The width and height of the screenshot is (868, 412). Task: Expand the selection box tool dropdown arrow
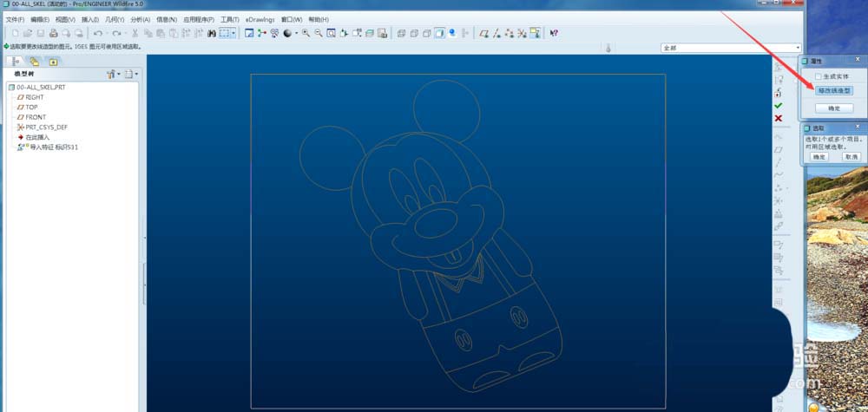pos(233,33)
